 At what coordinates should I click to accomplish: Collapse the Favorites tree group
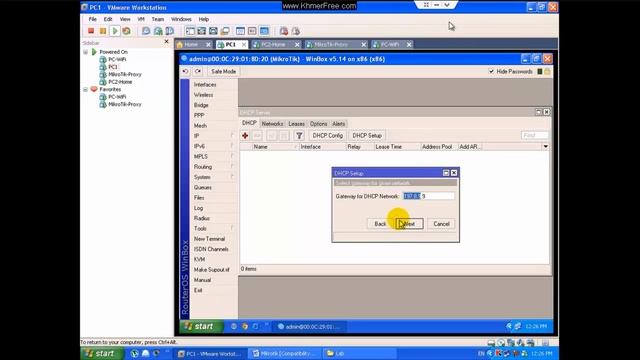(85, 89)
